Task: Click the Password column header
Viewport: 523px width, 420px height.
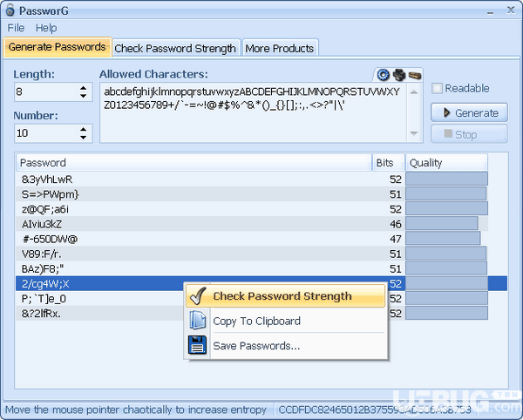Action: (194, 163)
